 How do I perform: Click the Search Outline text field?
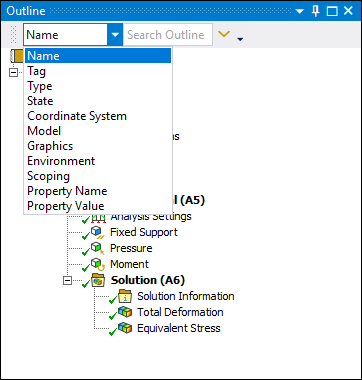(x=168, y=35)
